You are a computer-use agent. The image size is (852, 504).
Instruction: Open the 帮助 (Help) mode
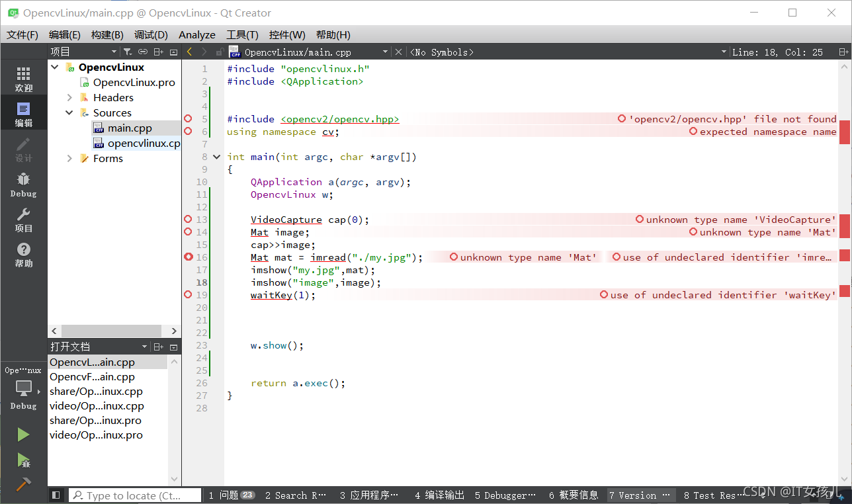[x=24, y=254]
